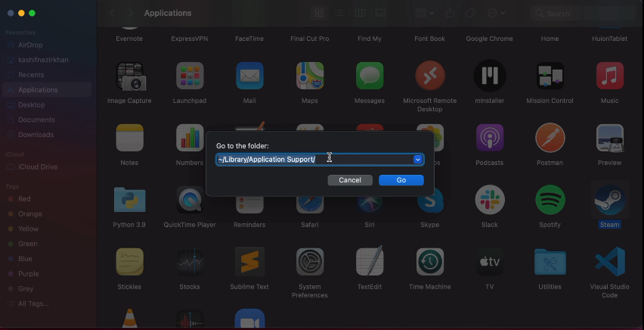Select the Steam app icon
The width and height of the screenshot is (644, 330).
609,200
